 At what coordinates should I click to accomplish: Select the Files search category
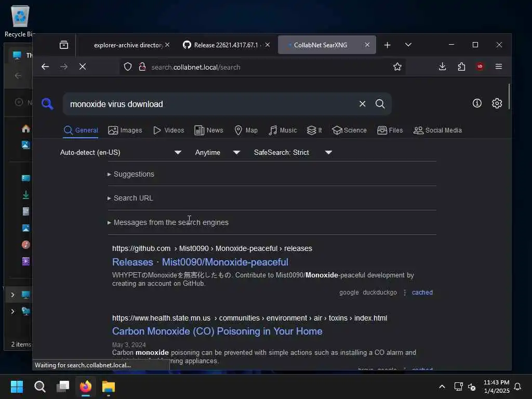pyautogui.click(x=390, y=130)
